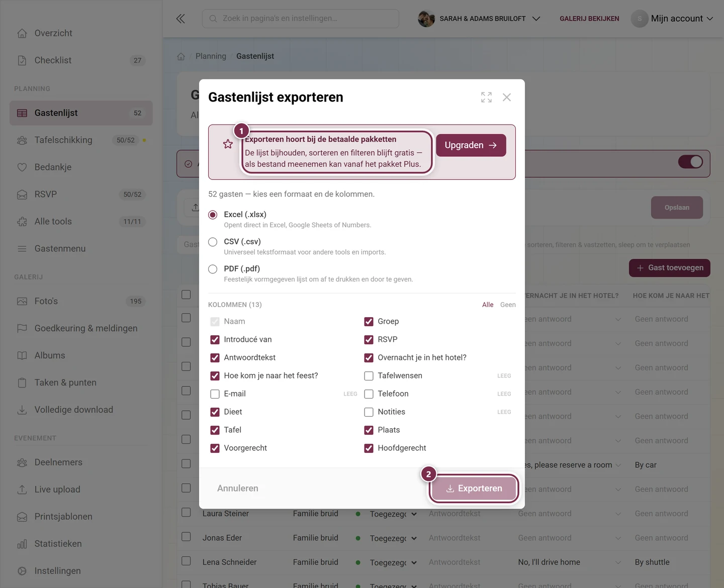Click the Overzicht house icon in sidebar
The width and height of the screenshot is (724, 588).
22,33
